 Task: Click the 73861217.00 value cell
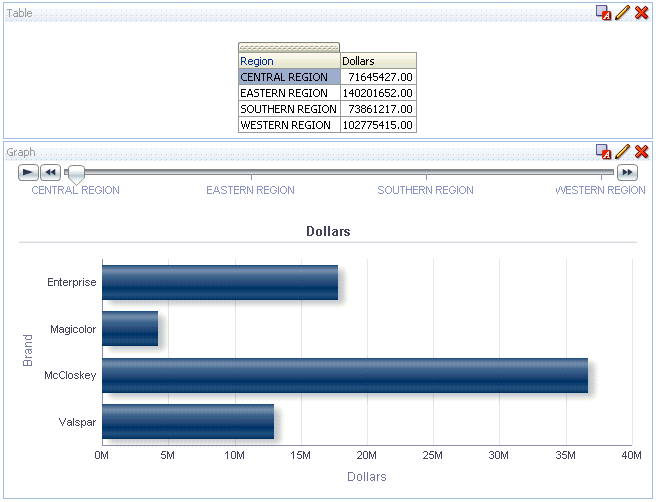[x=378, y=109]
